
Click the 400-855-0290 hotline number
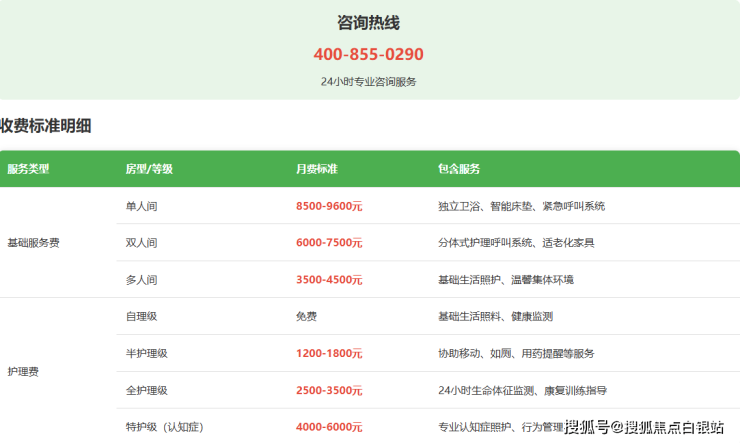coord(368,54)
